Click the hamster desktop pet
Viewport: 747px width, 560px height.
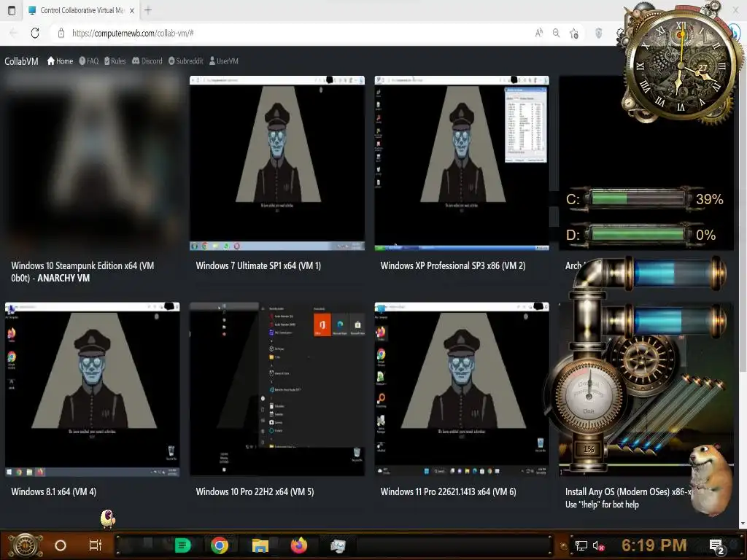(711, 478)
